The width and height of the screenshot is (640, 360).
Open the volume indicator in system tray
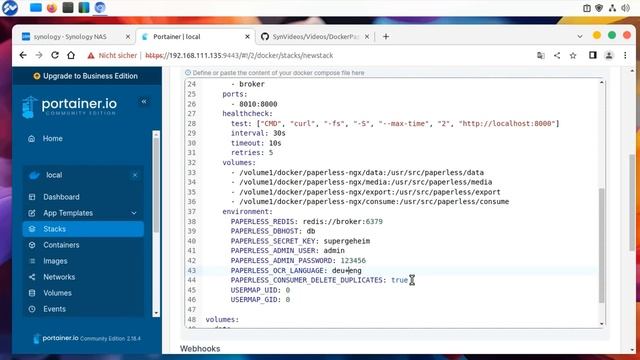(625, 8)
